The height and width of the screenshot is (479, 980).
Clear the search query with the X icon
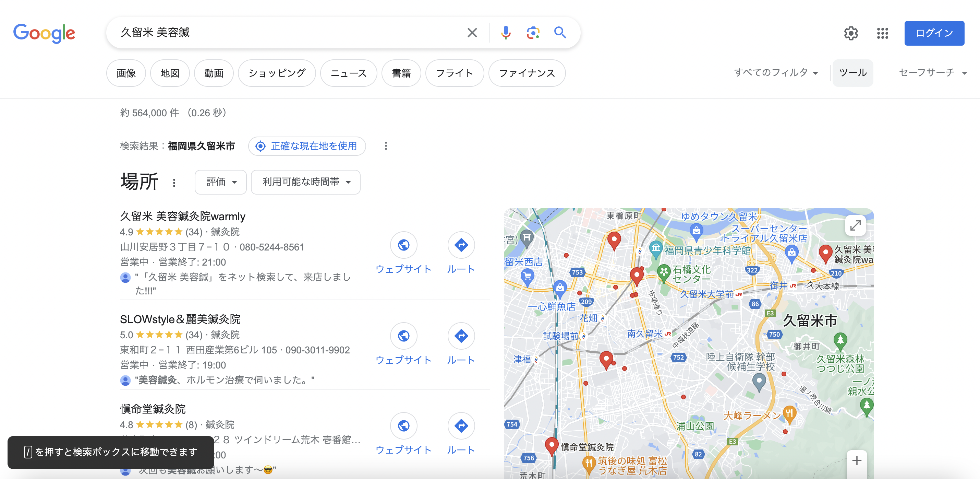(472, 33)
